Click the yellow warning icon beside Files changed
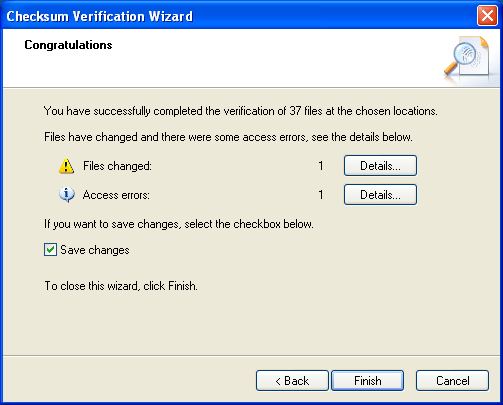Screen dimensions: 503x405 66,166
